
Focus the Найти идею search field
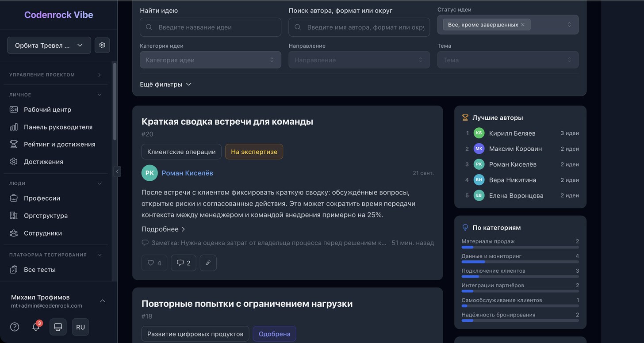click(x=211, y=27)
